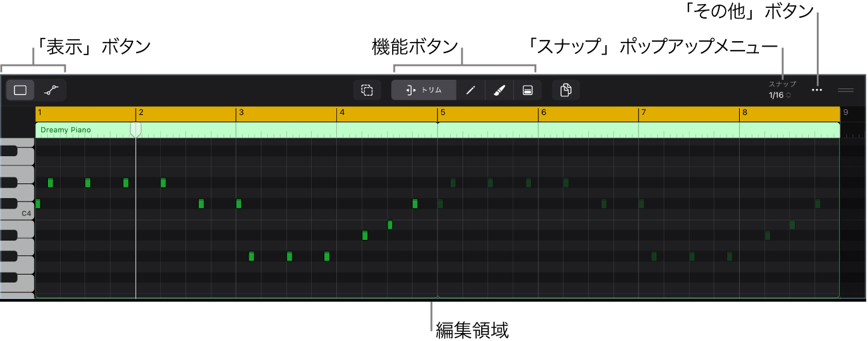Click bar 7 in the ruler
Screen dimensions: 868x341
(643, 112)
